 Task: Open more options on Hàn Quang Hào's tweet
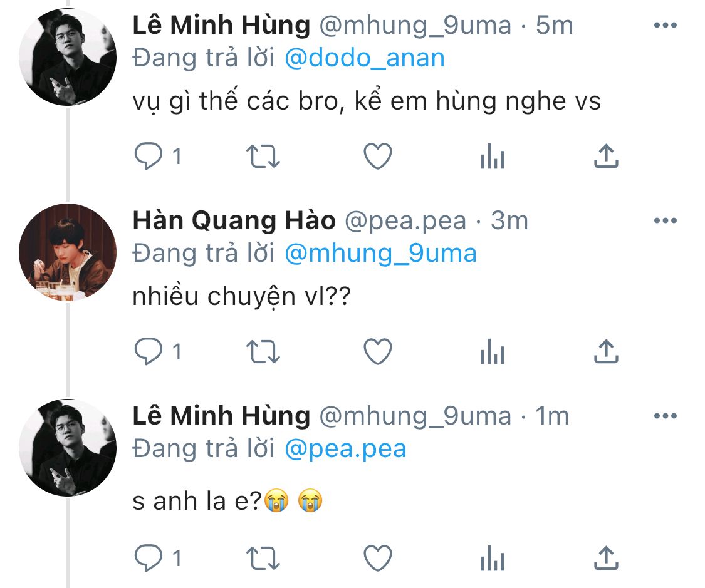(665, 221)
